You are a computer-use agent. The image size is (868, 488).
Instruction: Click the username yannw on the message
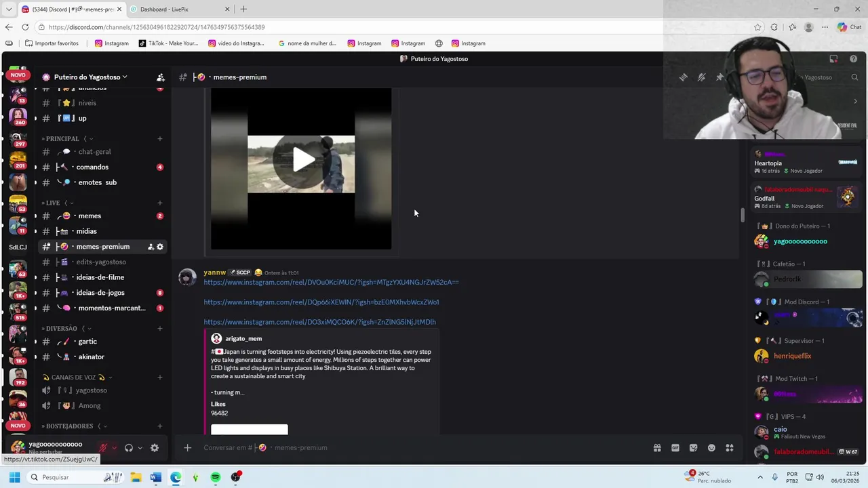point(214,272)
